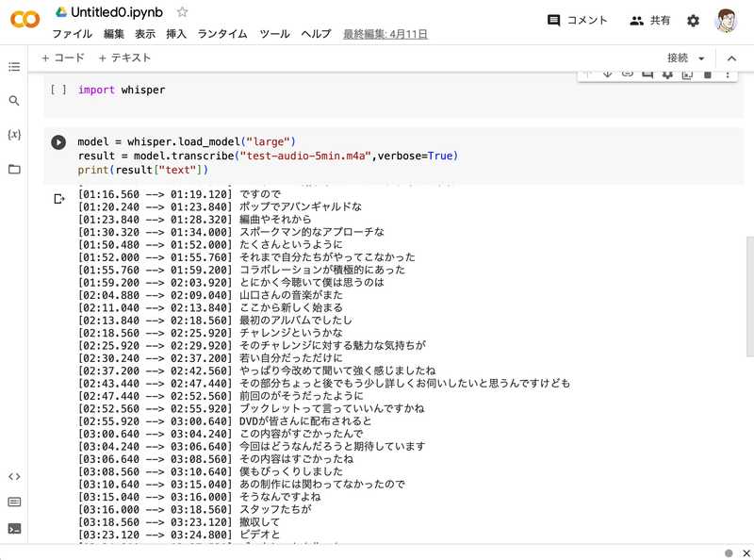Add a comment to the cell via comment icon
Image resolution: width=754 pixels, height=560 pixels.
pyautogui.click(x=646, y=73)
